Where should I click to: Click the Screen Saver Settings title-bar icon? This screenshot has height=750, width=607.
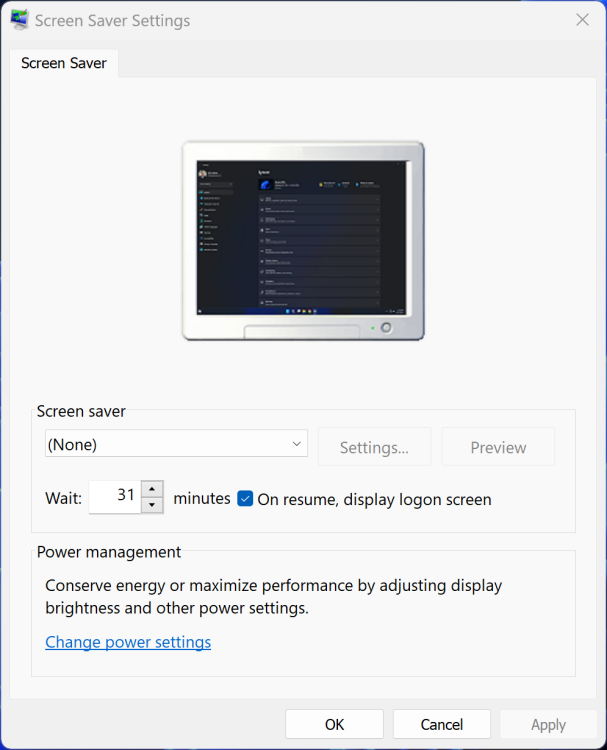point(20,20)
